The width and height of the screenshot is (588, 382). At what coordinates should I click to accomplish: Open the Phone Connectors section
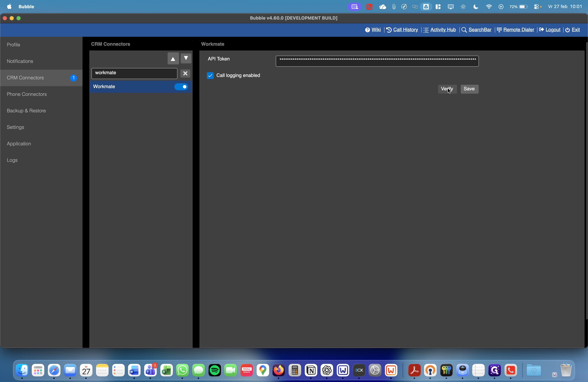[x=27, y=94]
